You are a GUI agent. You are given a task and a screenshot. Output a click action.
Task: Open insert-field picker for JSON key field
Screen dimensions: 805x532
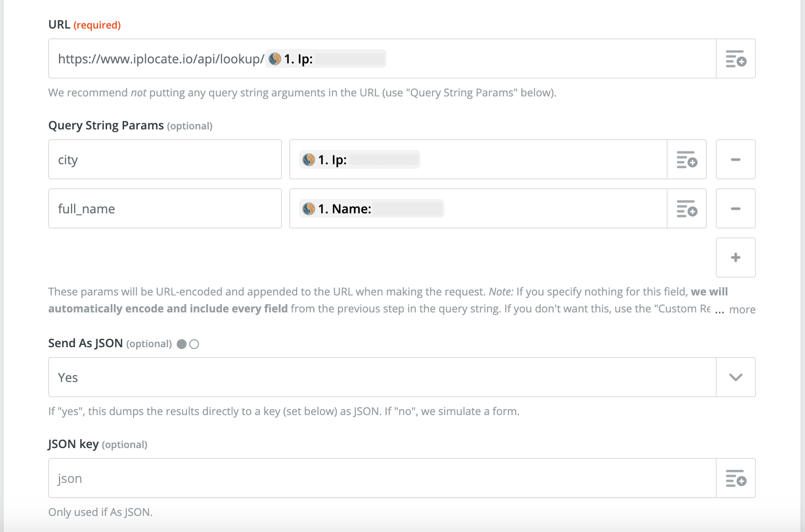736,478
